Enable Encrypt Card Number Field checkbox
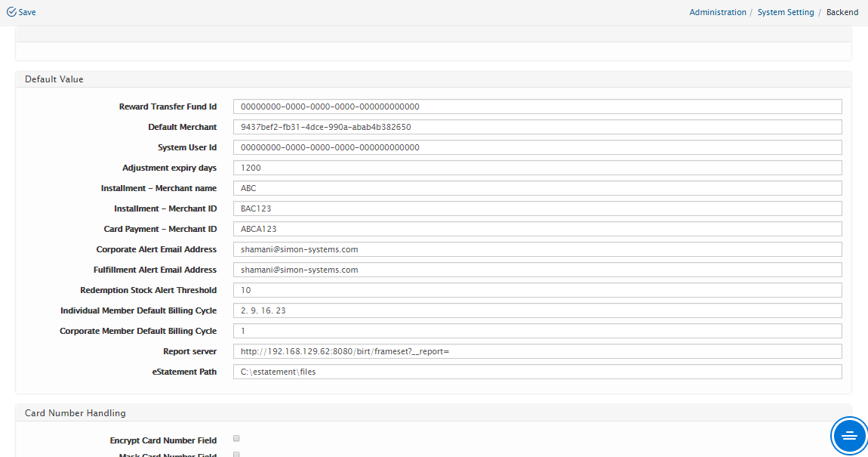The height and width of the screenshot is (457, 868). coord(236,439)
